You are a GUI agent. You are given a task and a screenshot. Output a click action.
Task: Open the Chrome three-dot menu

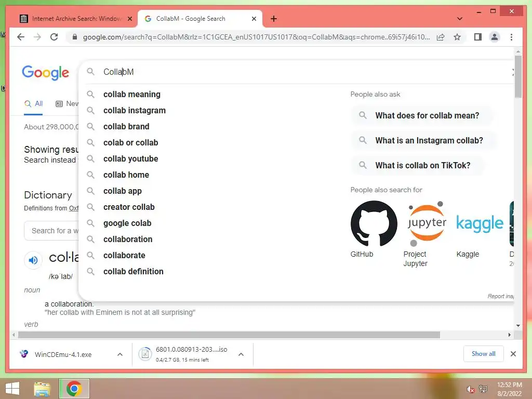point(511,37)
